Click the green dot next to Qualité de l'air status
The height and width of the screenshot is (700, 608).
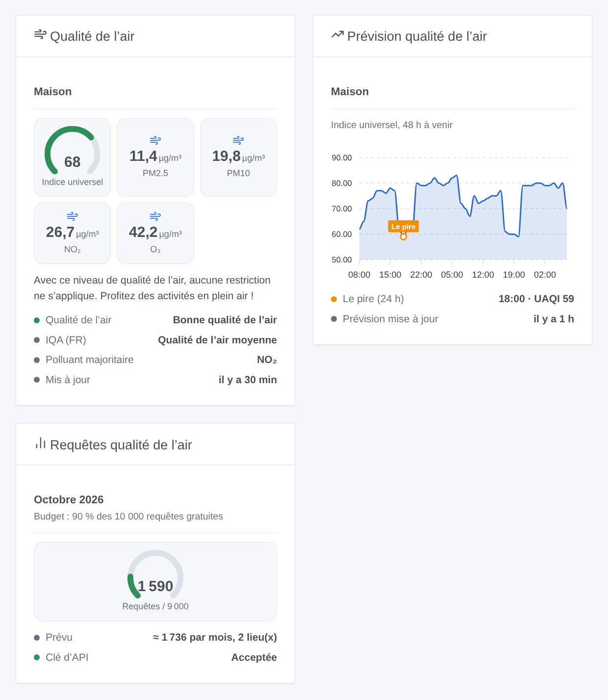click(37, 320)
